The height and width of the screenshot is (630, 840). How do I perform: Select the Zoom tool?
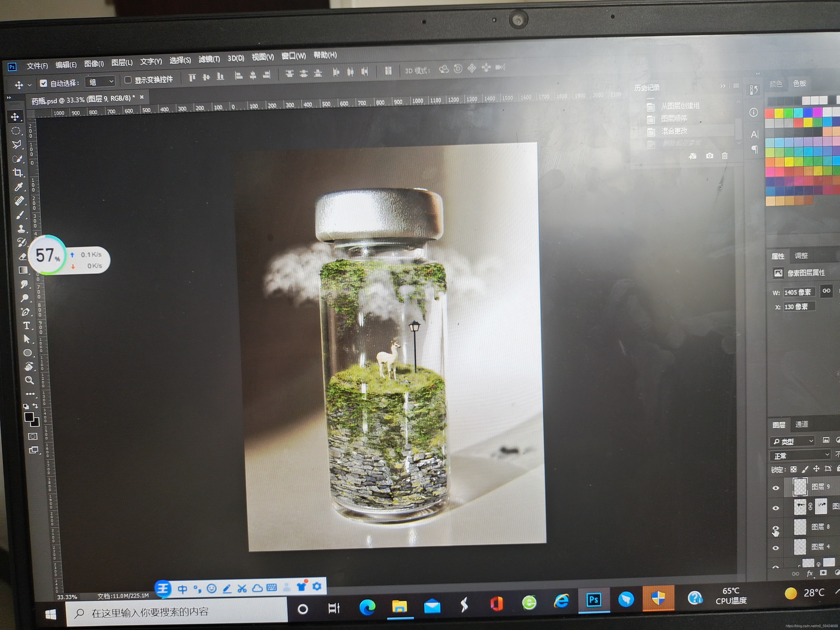(x=29, y=380)
